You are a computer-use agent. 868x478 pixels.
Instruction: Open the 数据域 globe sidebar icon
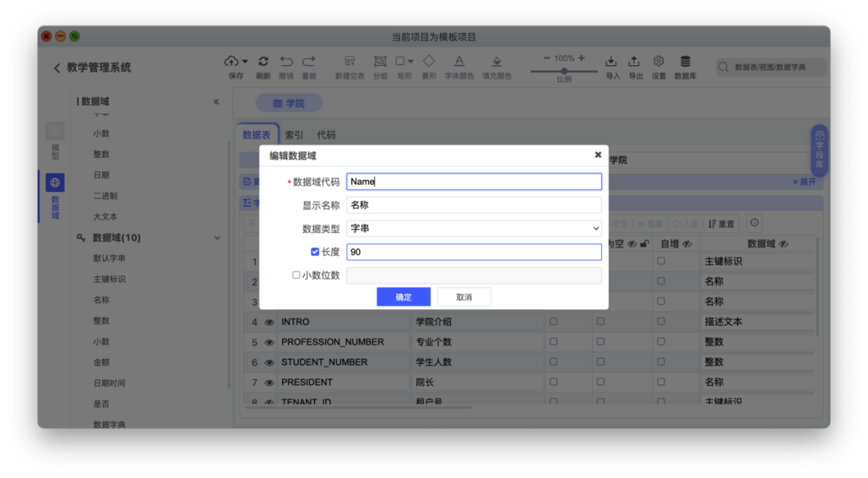[x=55, y=182]
